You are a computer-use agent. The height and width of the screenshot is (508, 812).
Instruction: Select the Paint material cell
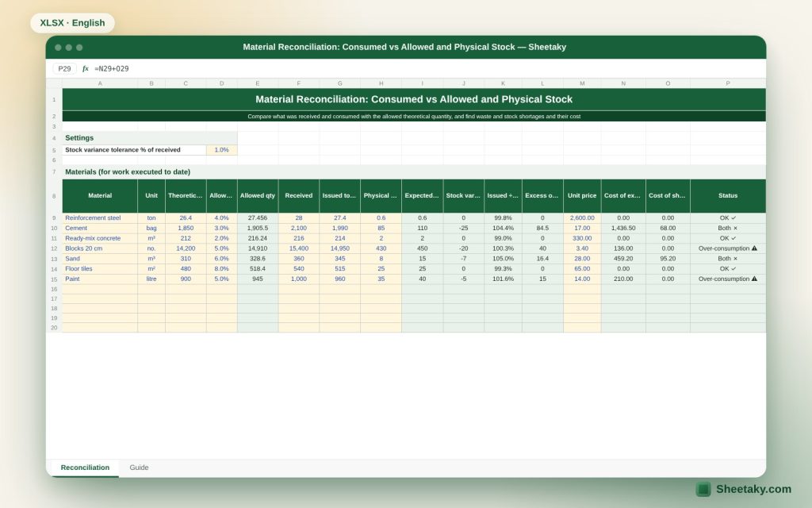[x=100, y=279]
